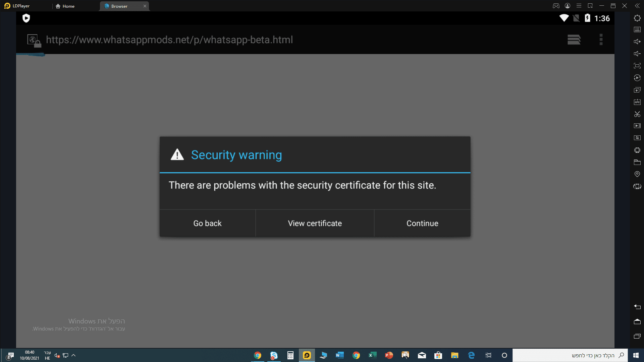Open the virtual location pin icon
The image size is (644, 362).
(x=637, y=174)
